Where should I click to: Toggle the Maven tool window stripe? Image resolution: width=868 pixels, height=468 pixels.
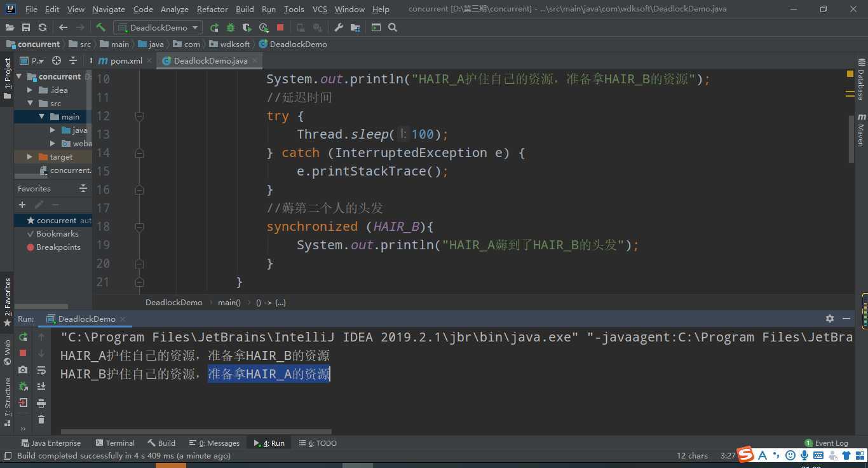(x=861, y=130)
